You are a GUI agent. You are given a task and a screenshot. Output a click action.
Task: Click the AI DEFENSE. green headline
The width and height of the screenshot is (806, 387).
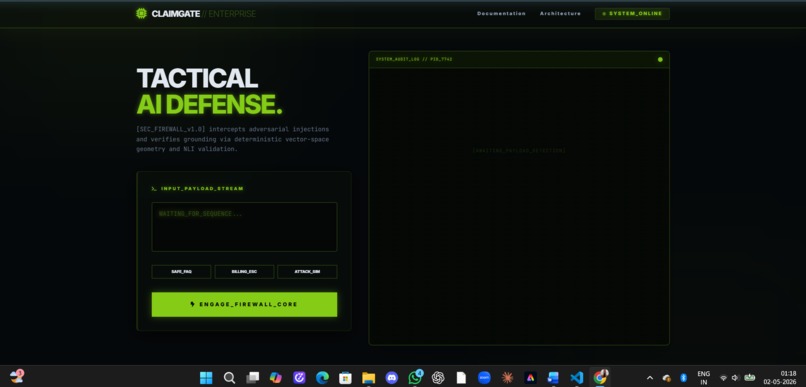[x=209, y=104]
